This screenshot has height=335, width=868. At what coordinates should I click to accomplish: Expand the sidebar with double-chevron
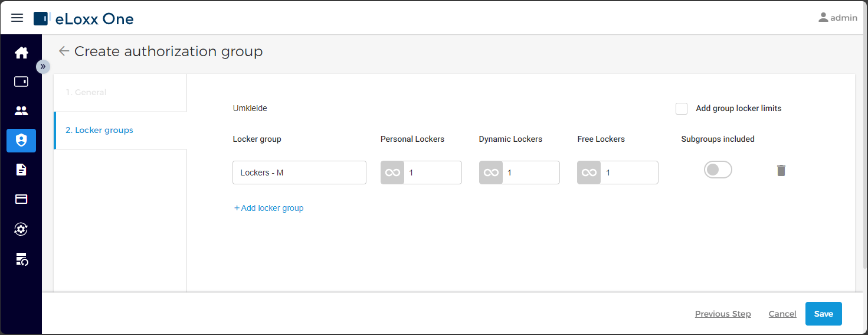(x=43, y=66)
